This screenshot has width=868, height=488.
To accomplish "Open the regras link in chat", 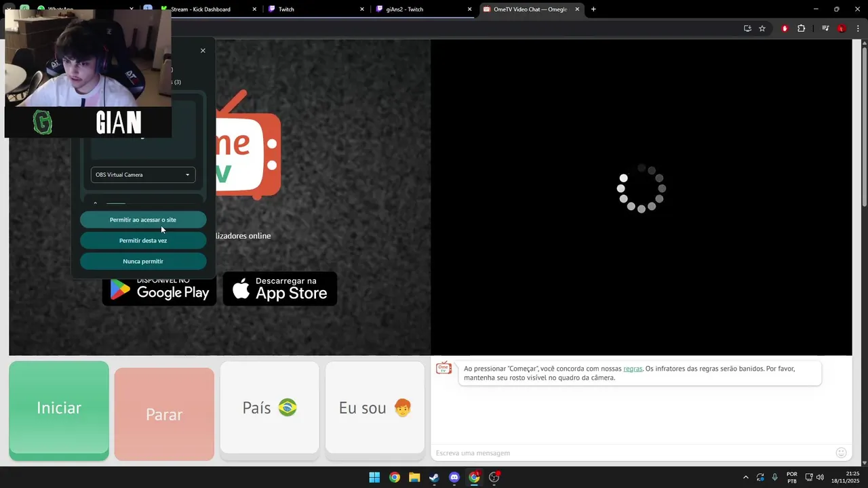I will 633,369.
